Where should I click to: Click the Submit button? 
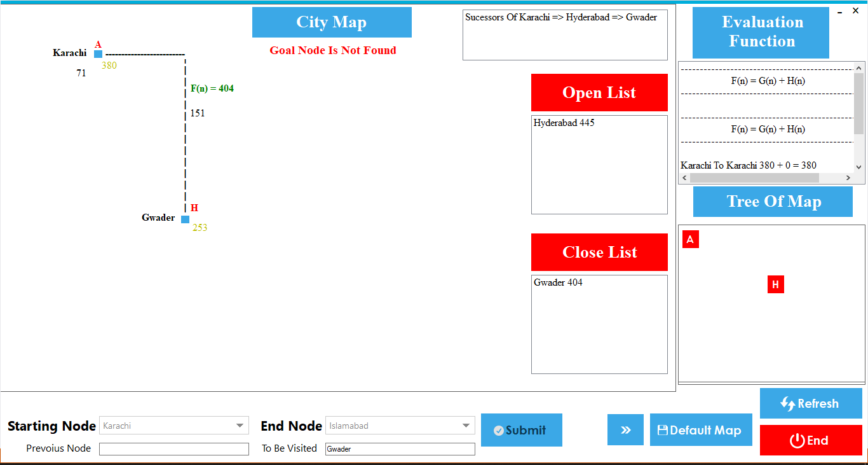pyautogui.click(x=521, y=430)
